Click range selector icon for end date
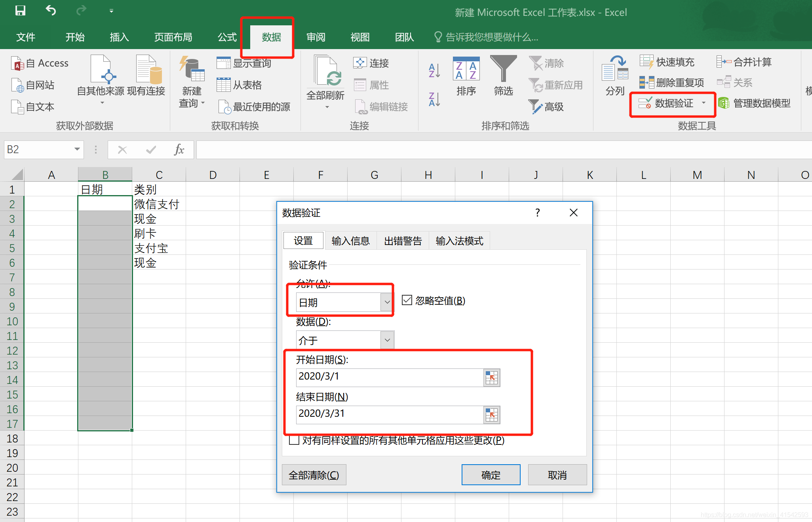Image resolution: width=812 pixels, height=522 pixels. (x=491, y=414)
